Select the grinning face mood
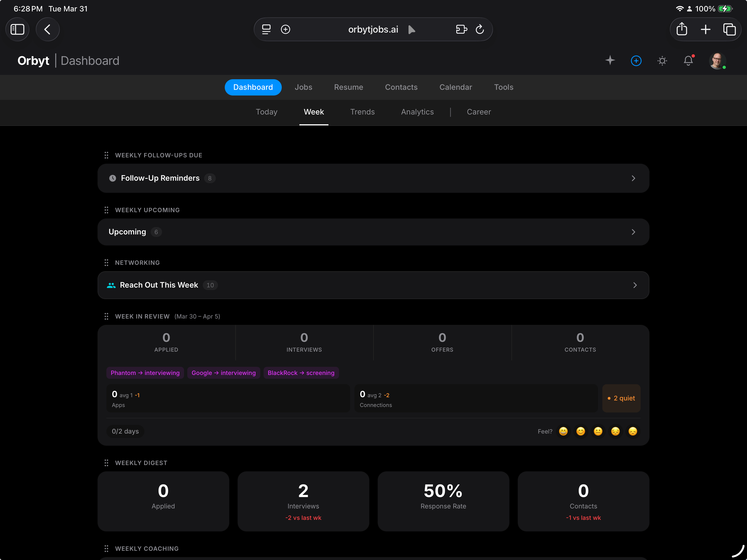 point(563,431)
